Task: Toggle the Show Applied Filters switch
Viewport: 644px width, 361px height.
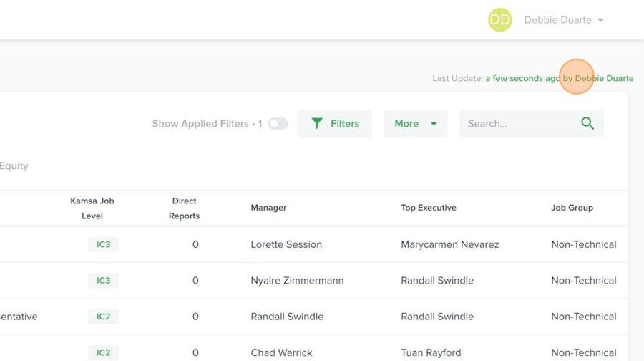Action: click(x=278, y=124)
